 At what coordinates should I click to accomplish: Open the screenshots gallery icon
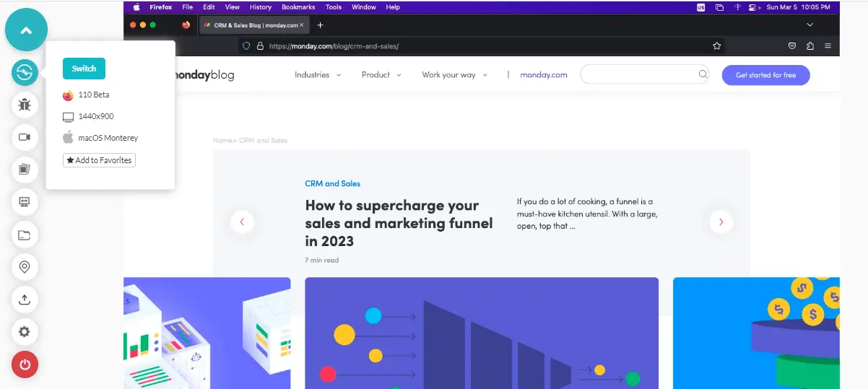pyautogui.click(x=25, y=170)
